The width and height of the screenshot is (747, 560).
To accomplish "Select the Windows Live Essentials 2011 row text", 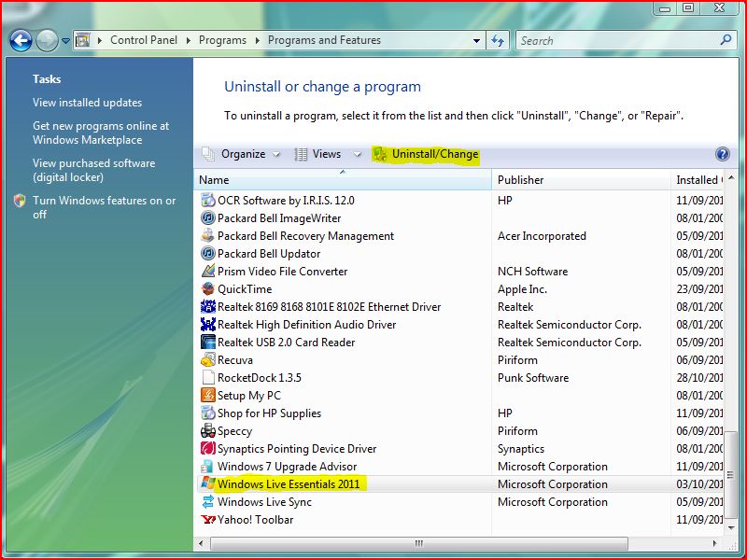I will click(289, 483).
